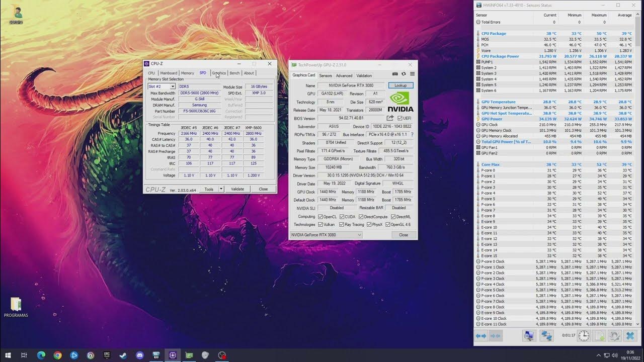644x362 pixels.
Task: Open Epic Games Launcher from the taskbar
Action: tap(107, 355)
